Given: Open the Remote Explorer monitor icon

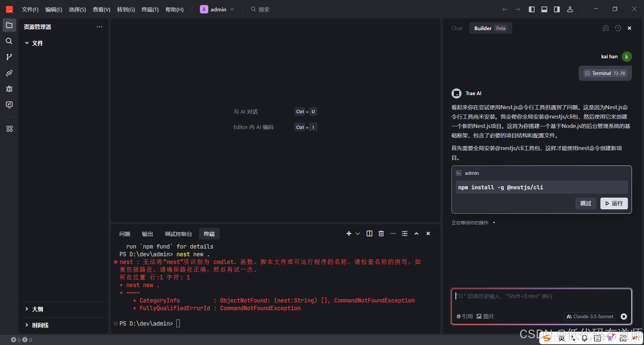Looking at the screenshot, I should (9, 105).
